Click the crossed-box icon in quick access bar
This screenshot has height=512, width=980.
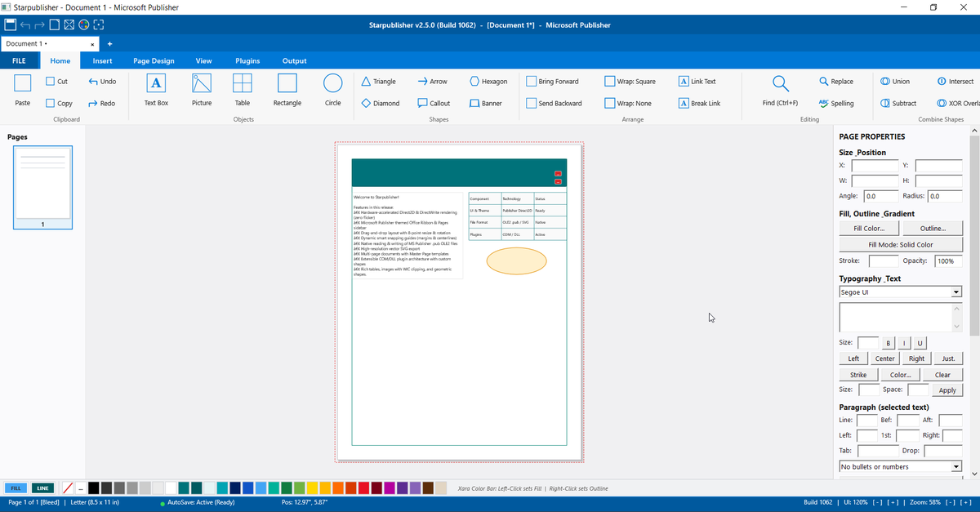click(69, 24)
